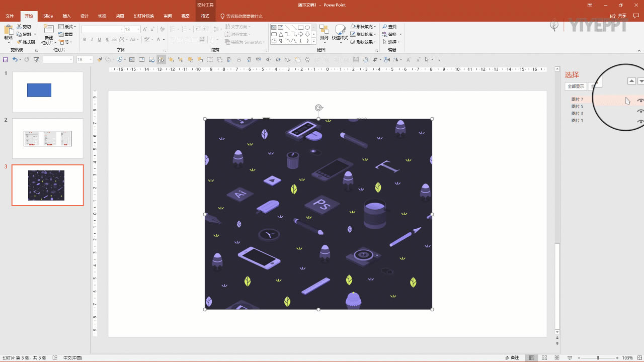Open Select (选择) dropdown in editing group
644x362 pixels.
click(391, 42)
